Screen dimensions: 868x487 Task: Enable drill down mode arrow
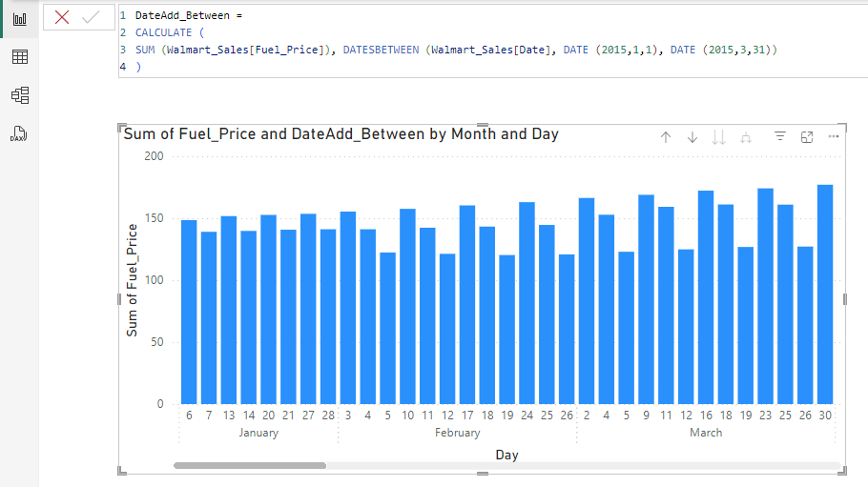pos(692,137)
